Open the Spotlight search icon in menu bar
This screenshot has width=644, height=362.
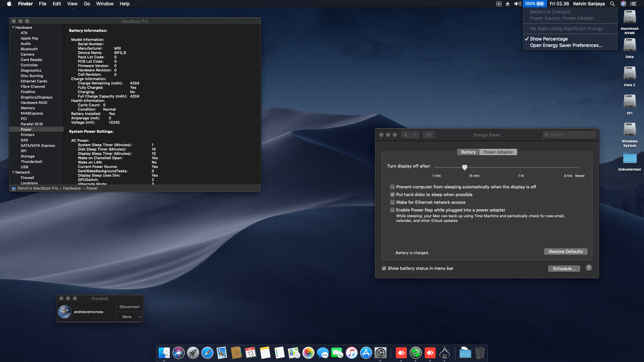(x=612, y=4)
